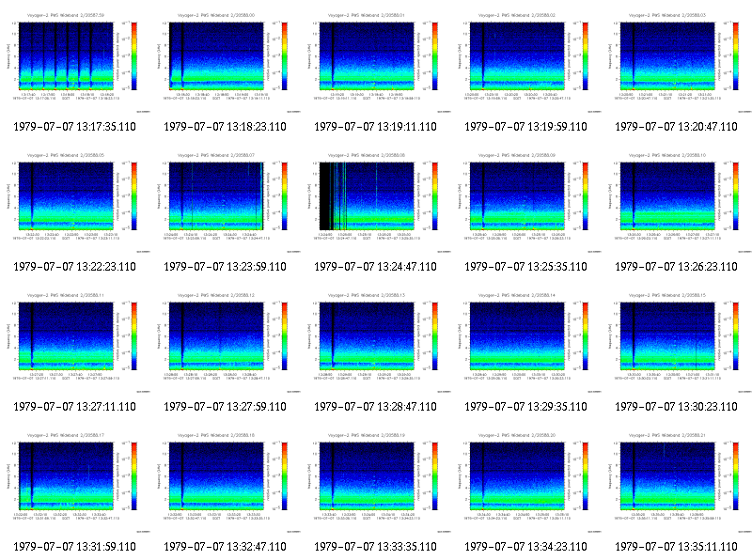Select the 13:24:47.110 spectrogram with black gaps
The width and height of the screenshot is (752, 560).
[x=376, y=202]
